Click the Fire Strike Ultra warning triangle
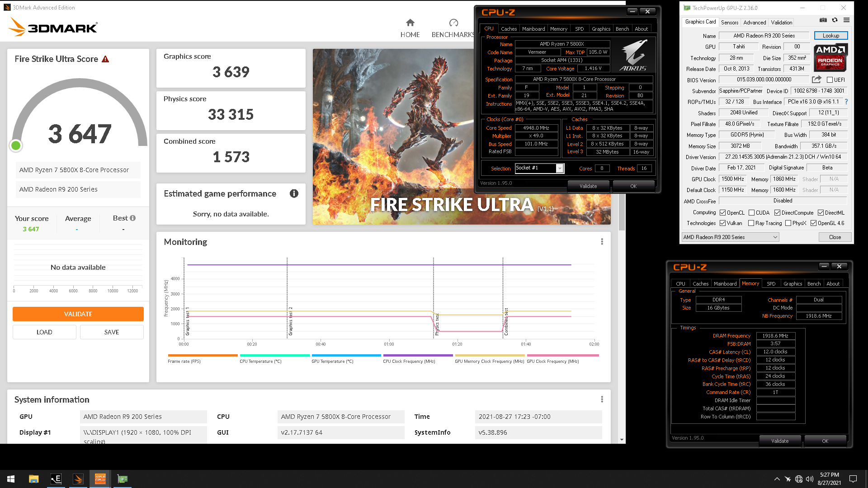This screenshot has height=488, width=868. (x=105, y=59)
